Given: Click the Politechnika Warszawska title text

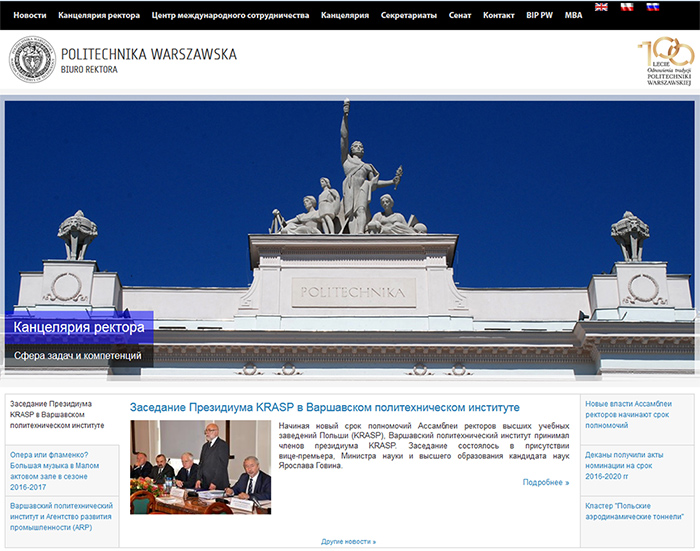Looking at the screenshot, I should tap(149, 54).
